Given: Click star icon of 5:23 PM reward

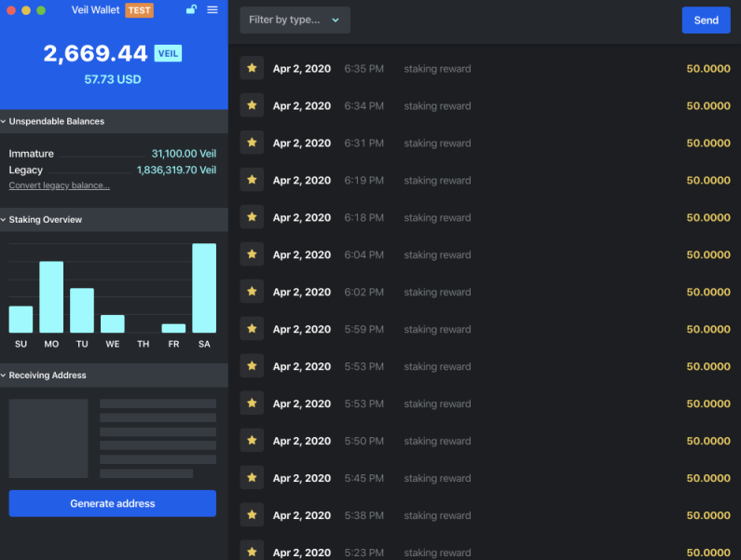Looking at the screenshot, I should pos(252,552).
